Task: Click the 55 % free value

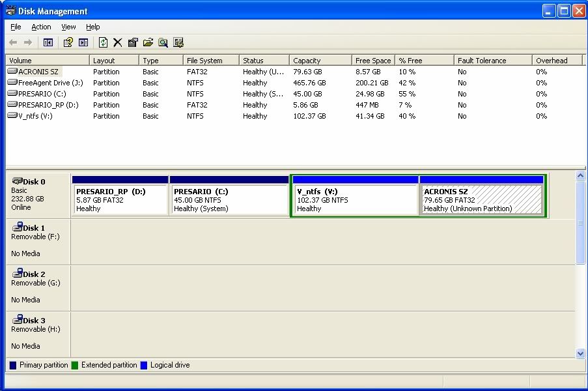Action: [407, 94]
